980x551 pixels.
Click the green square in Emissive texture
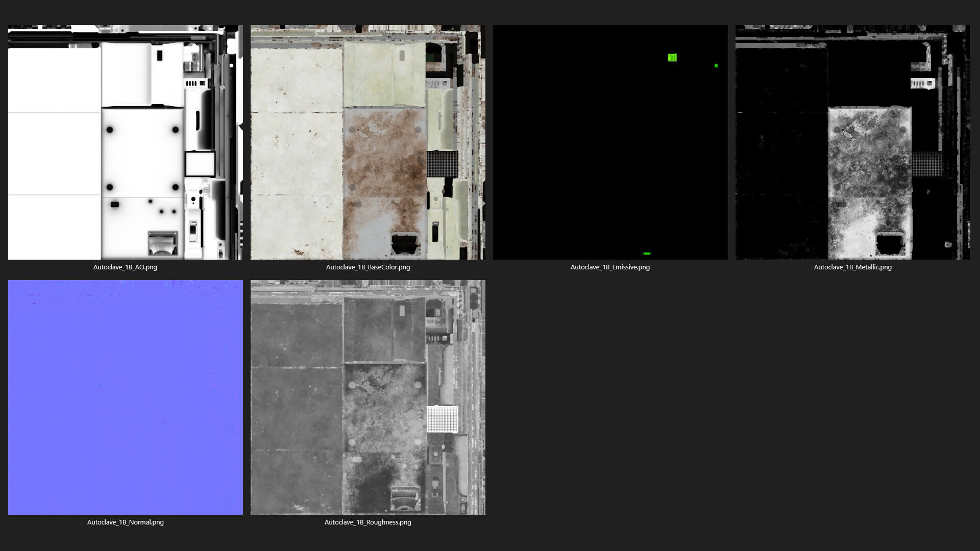coord(672,58)
